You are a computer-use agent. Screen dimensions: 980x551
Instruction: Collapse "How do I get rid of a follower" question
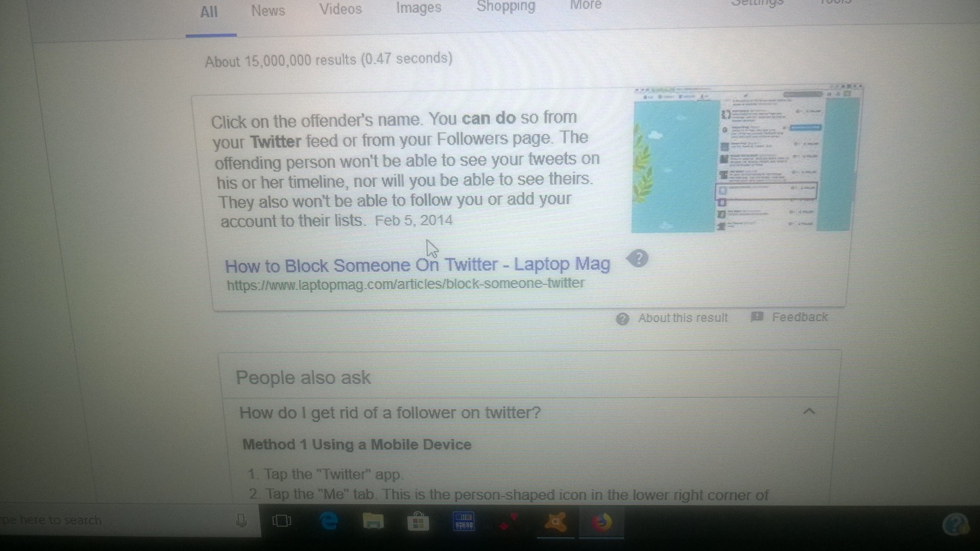pyautogui.click(x=530, y=413)
